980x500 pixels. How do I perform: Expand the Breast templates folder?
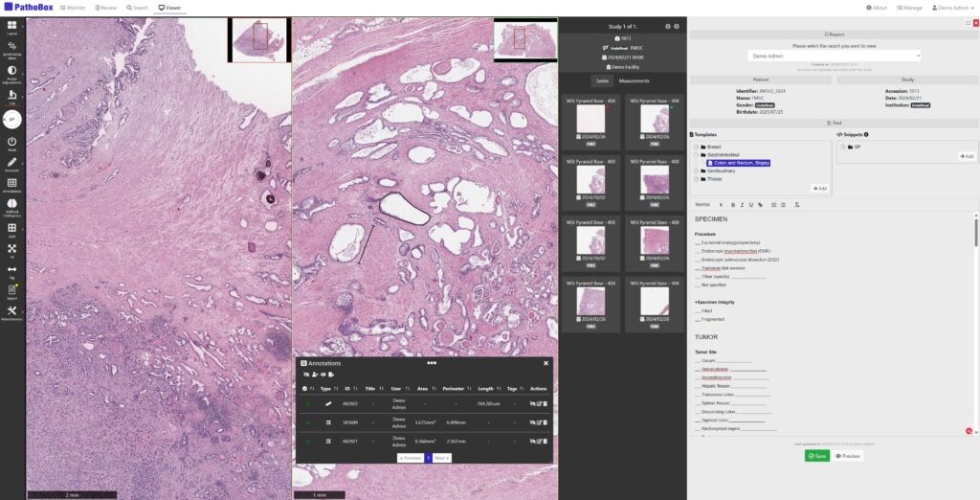pos(696,148)
